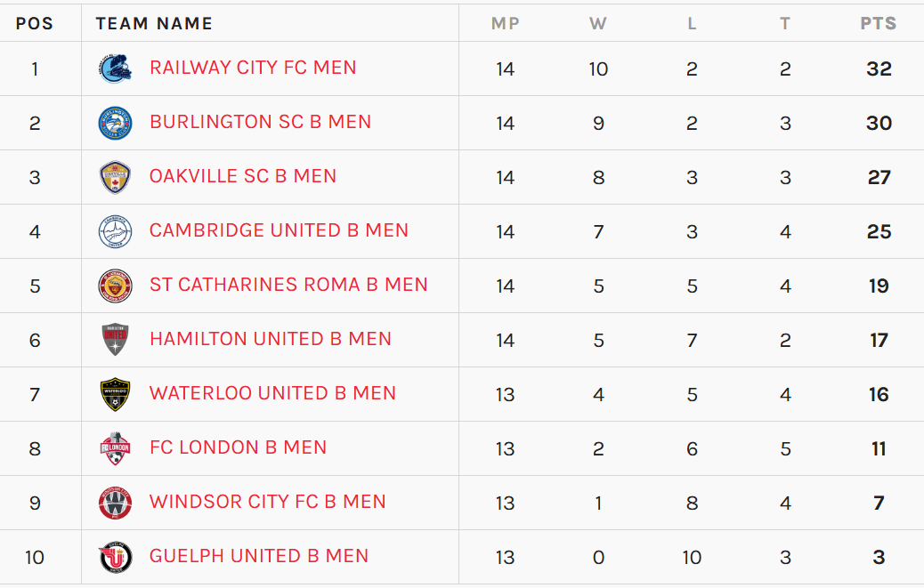Image resolution: width=924 pixels, height=588 pixels.
Task: Click the Windsor City FC round badge
Action: (x=115, y=503)
